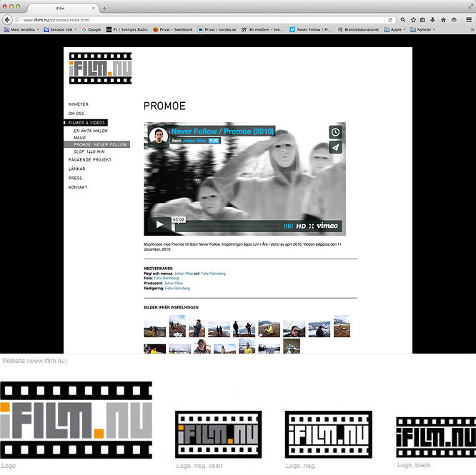Expand the Senaste nytt bookmarks dropdown
Screen dimensions: 476x475
61,29
